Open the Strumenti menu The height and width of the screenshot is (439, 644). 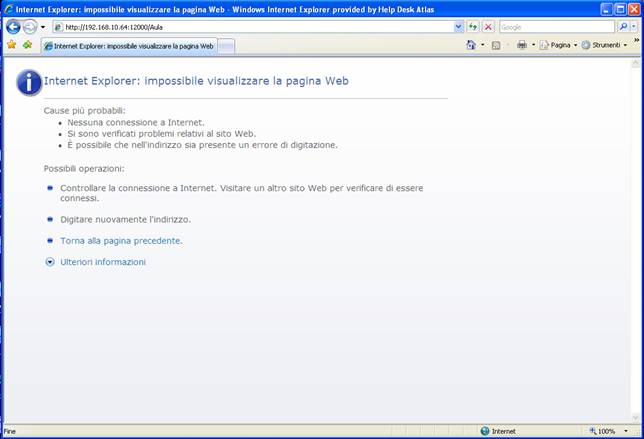pos(605,45)
